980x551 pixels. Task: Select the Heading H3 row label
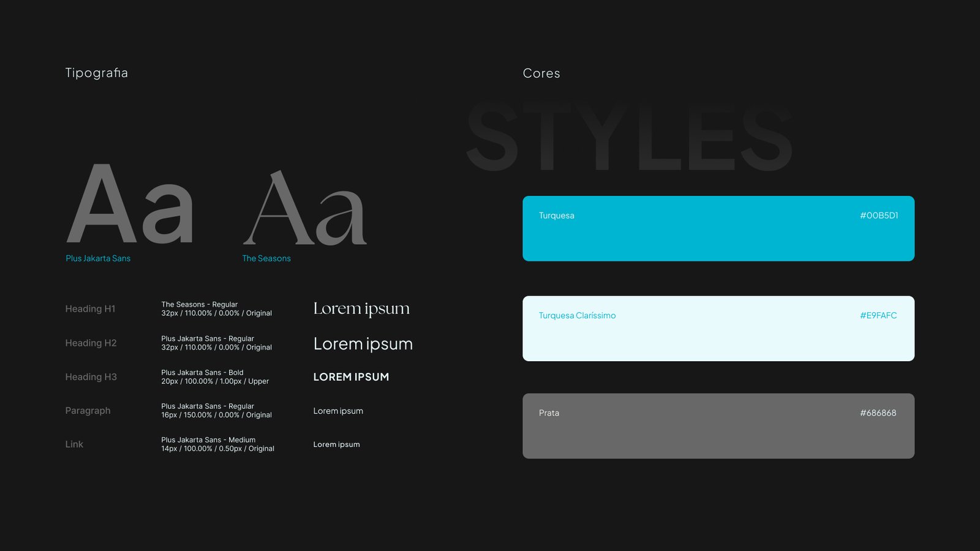[91, 377]
